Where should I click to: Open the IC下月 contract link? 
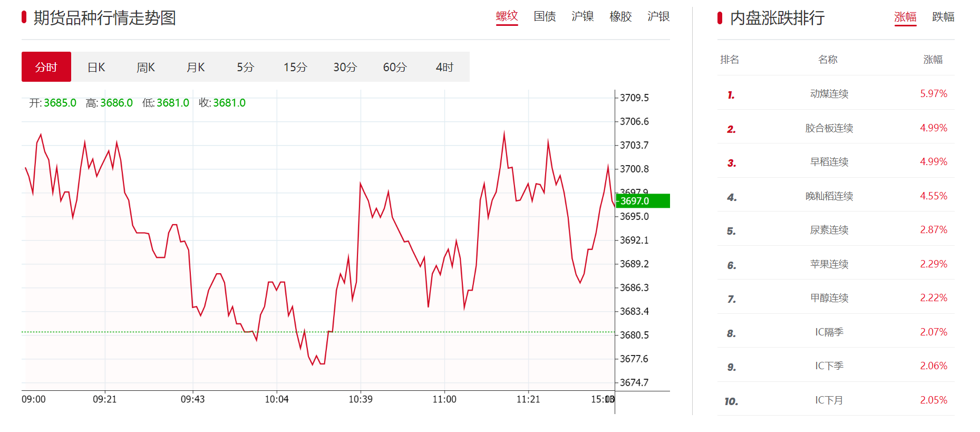click(829, 400)
